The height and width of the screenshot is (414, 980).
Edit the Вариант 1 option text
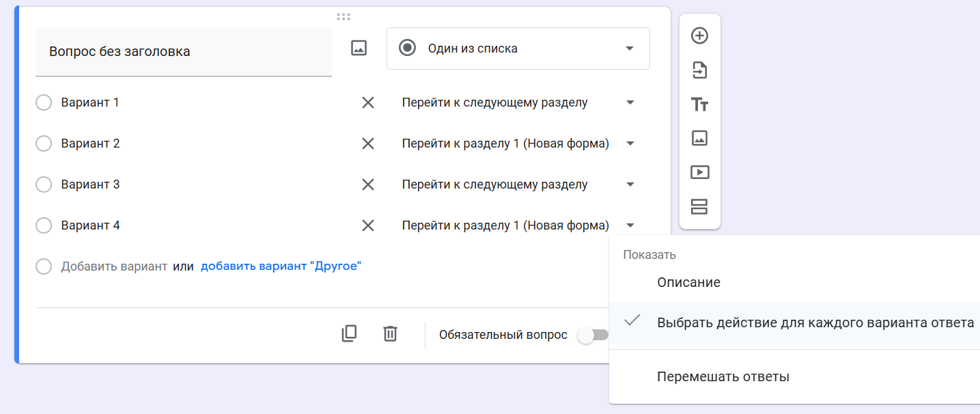90,102
